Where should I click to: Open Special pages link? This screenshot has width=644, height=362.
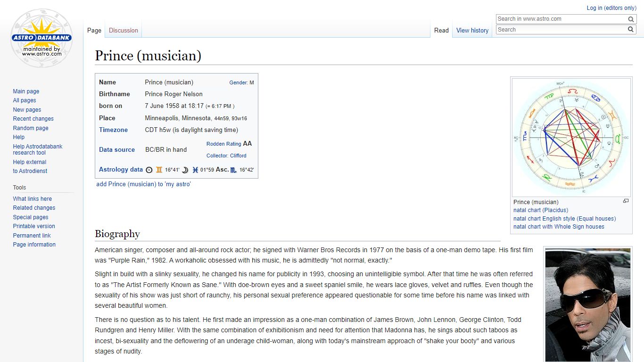click(x=31, y=217)
